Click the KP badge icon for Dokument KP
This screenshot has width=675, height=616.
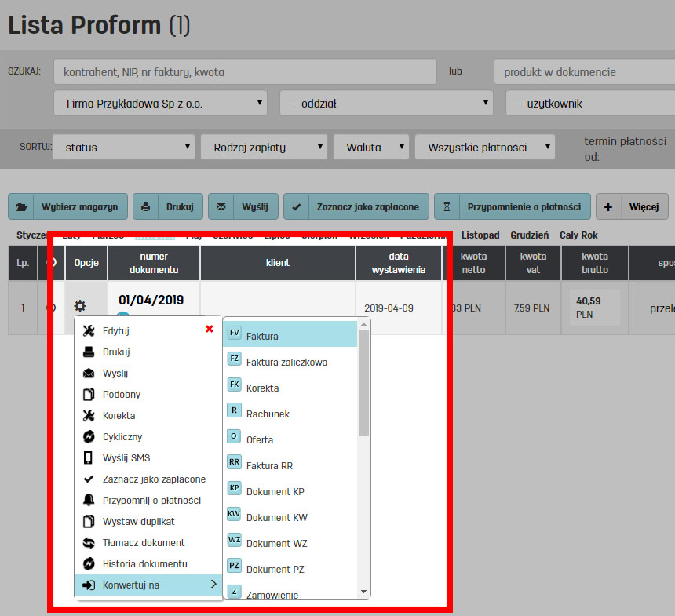[x=234, y=488]
